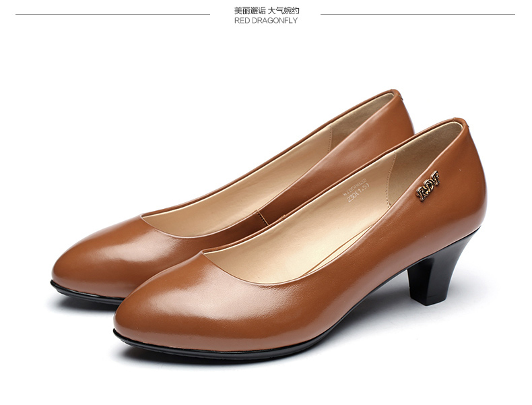Click the Chinese slogan heading text
Screen dimensions: 532x405
[267, 11]
